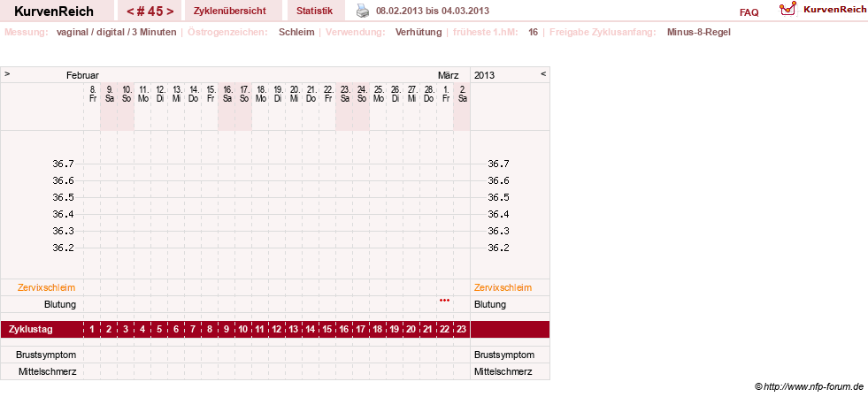Click the left 36.2 temperature axis label
The image size is (868, 397).
(63, 248)
